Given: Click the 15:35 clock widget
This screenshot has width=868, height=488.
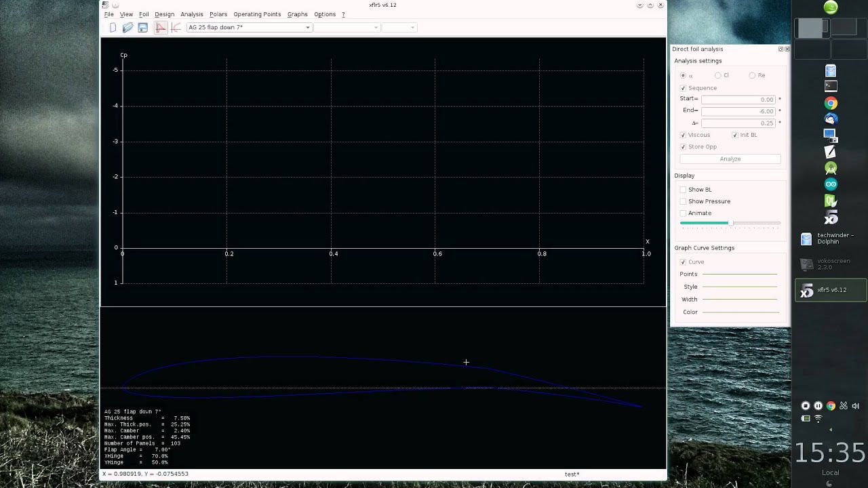Looking at the screenshot, I should pos(830,452).
